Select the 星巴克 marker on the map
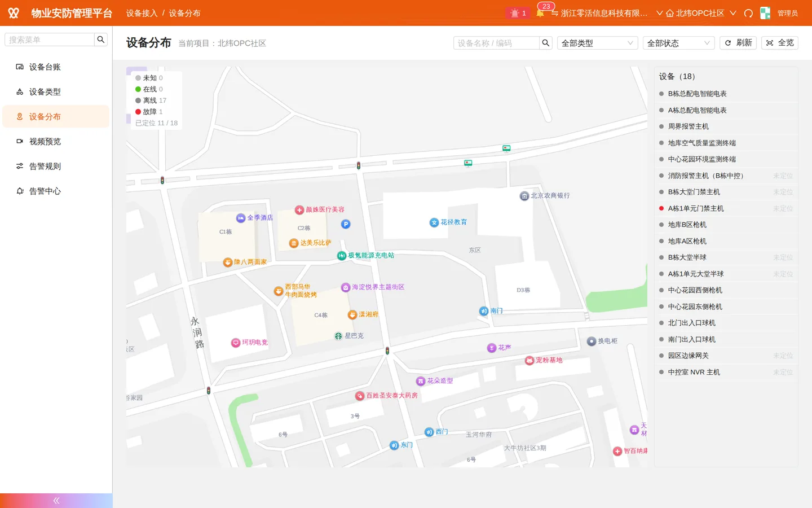This screenshot has height=508, width=812. pyautogui.click(x=338, y=336)
